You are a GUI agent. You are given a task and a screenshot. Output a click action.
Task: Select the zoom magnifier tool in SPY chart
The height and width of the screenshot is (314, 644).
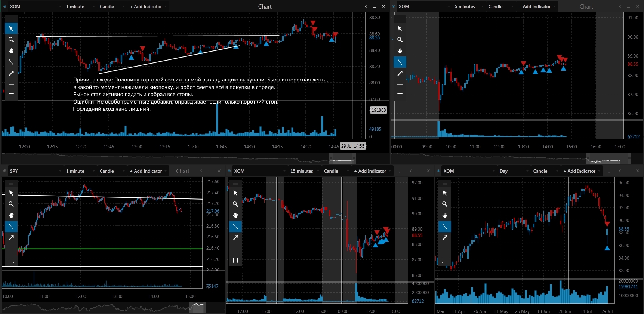point(11,204)
